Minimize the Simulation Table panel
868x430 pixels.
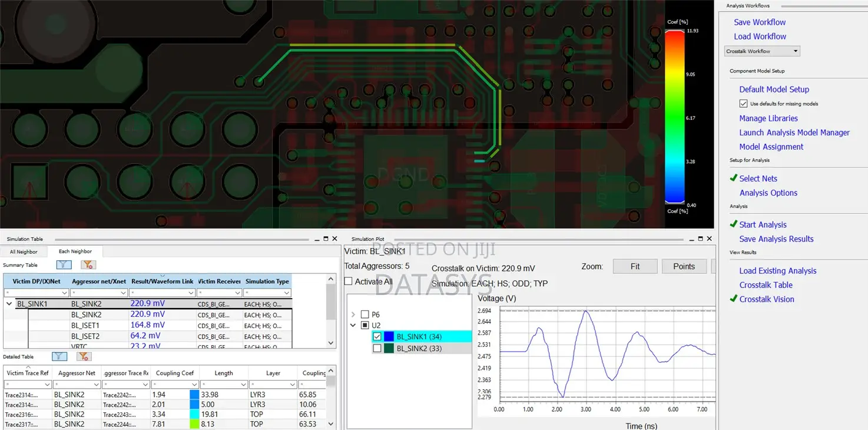[316, 239]
